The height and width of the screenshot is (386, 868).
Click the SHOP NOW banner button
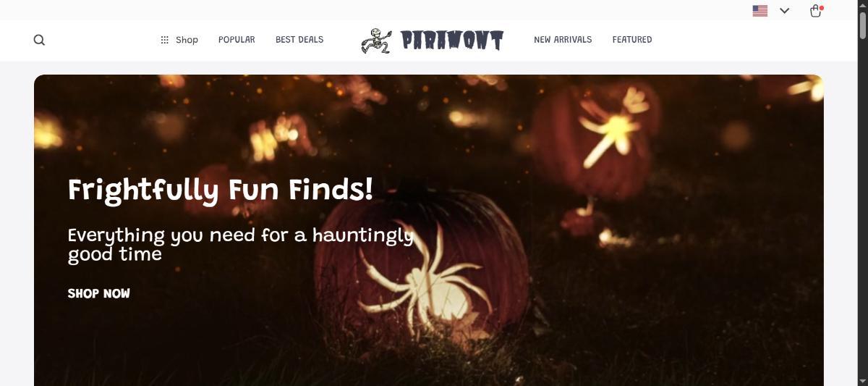pyautogui.click(x=99, y=293)
